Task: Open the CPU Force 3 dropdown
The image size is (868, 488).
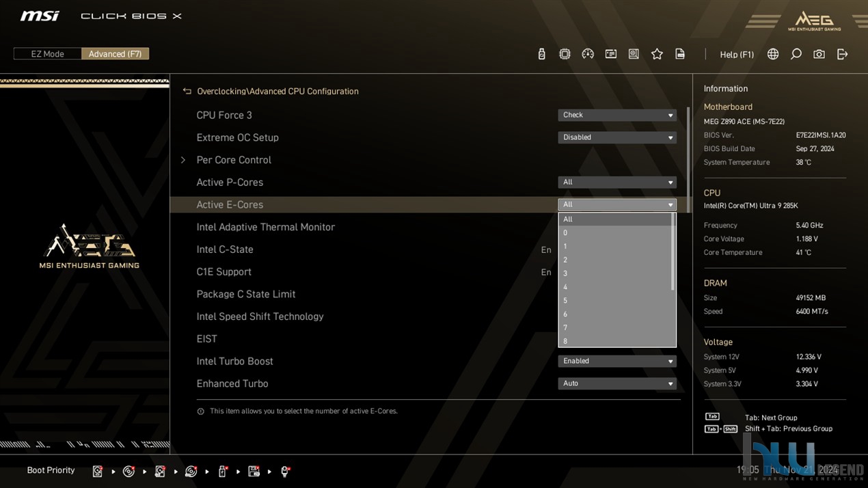Action: click(x=617, y=115)
